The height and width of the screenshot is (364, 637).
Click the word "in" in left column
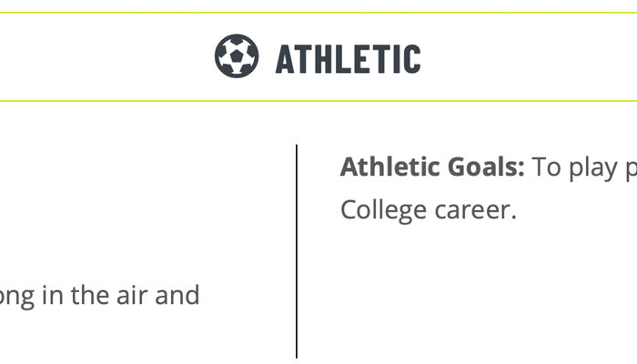(53, 295)
